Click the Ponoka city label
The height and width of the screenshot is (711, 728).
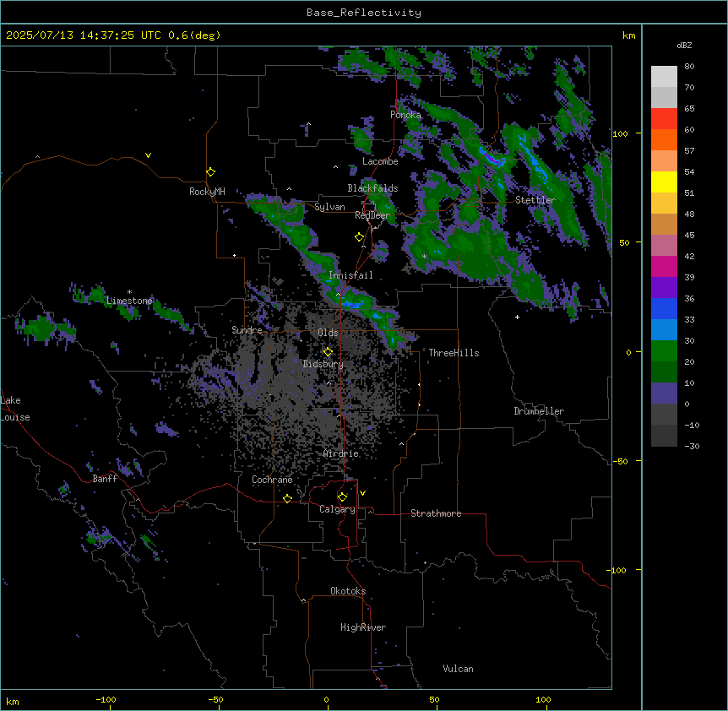[405, 115]
